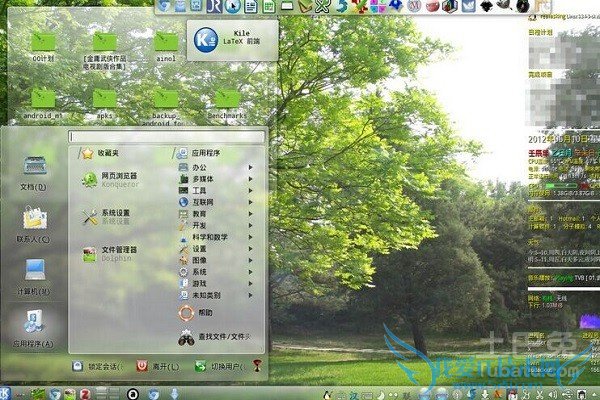Switch to 联系人(C) section
This screenshot has height=400, width=600.
tap(34, 225)
